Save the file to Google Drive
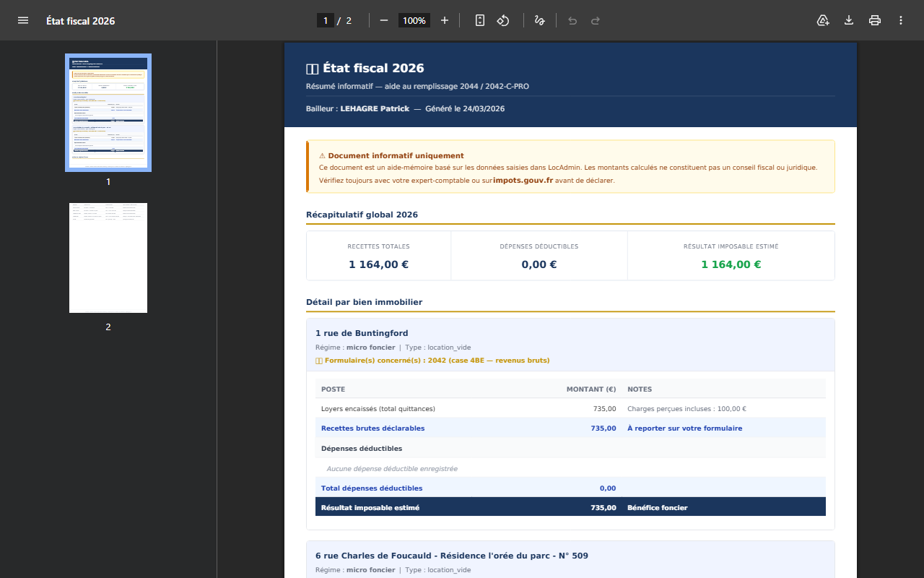The height and width of the screenshot is (578, 924). [x=823, y=20]
